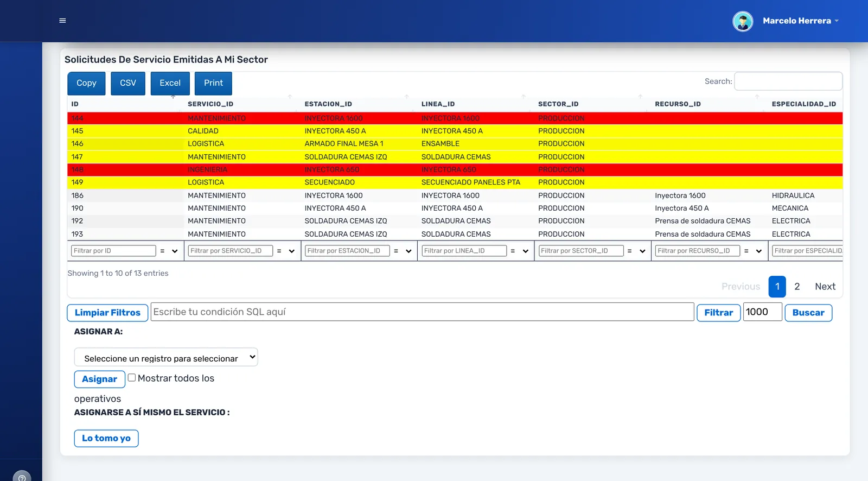Sort by the ID column arrow
The image size is (868, 481).
click(x=173, y=97)
